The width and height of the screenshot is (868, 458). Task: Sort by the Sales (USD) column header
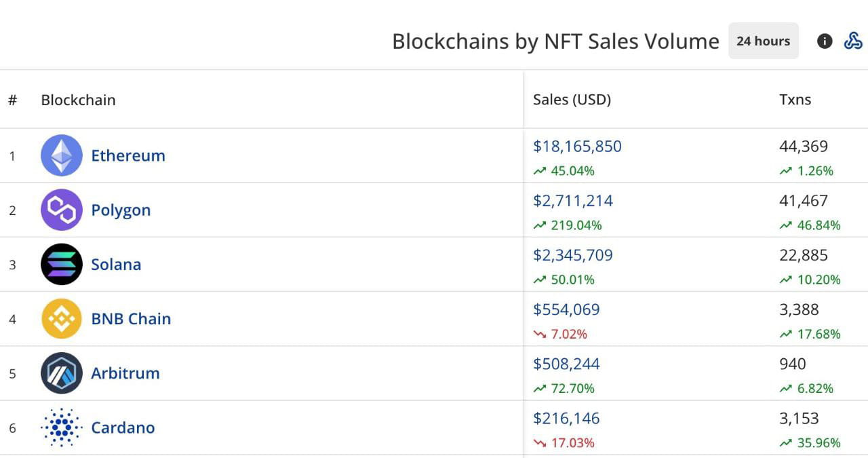pyautogui.click(x=572, y=99)
